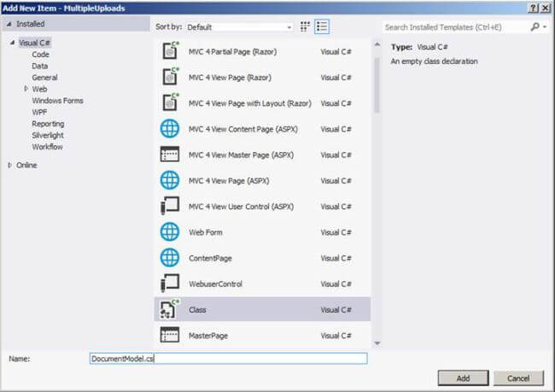Viewport: 555px width, 392px height.
Task: Select the Code category
Action: 40,54
